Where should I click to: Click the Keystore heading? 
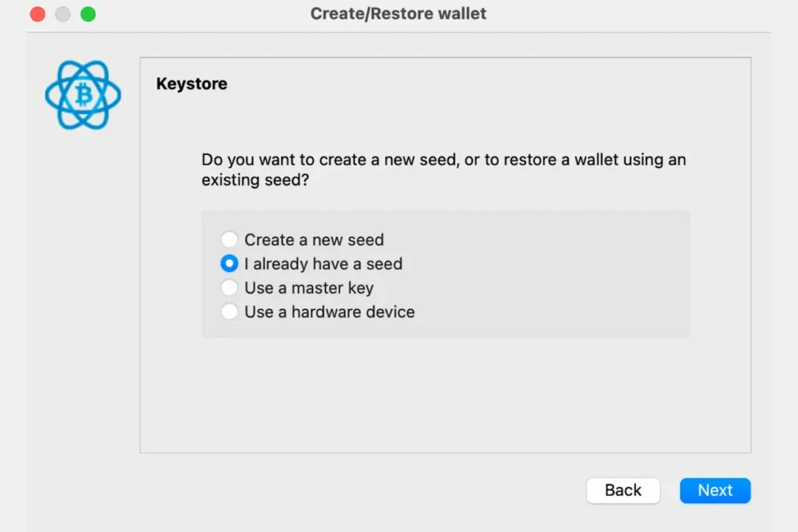(x=192, y=84)
